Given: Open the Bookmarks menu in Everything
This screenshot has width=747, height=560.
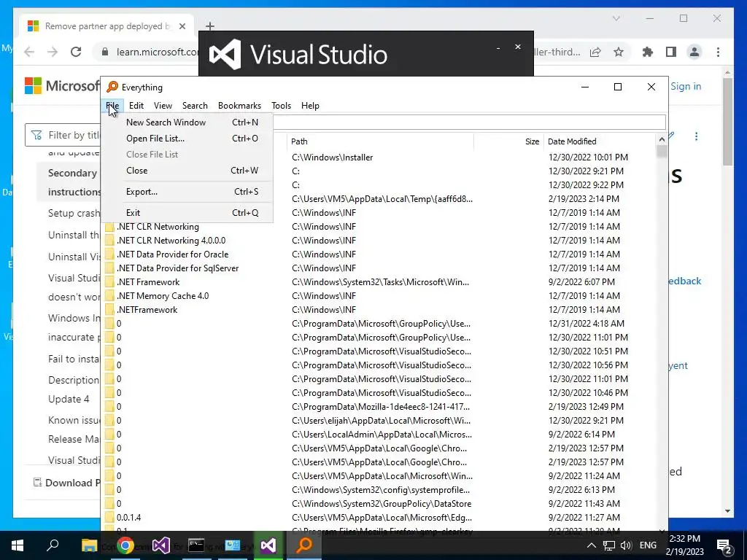Looking at the screenshot, I should click(239, 106).
